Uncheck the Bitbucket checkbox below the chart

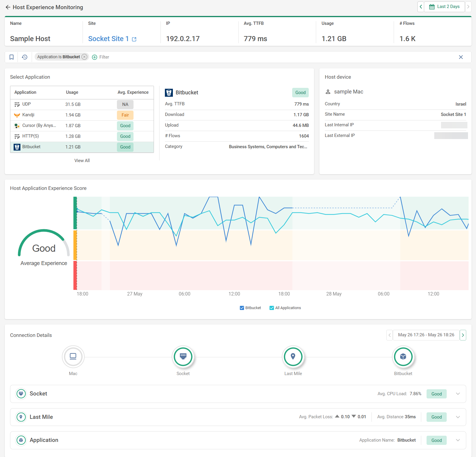[x=242, y=308]
